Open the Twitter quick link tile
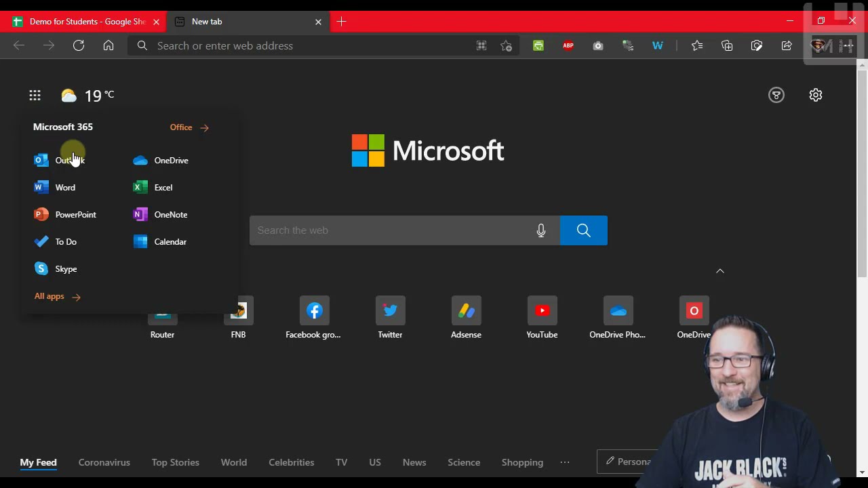This screenshot has width=868, height=488. [390, 318]
